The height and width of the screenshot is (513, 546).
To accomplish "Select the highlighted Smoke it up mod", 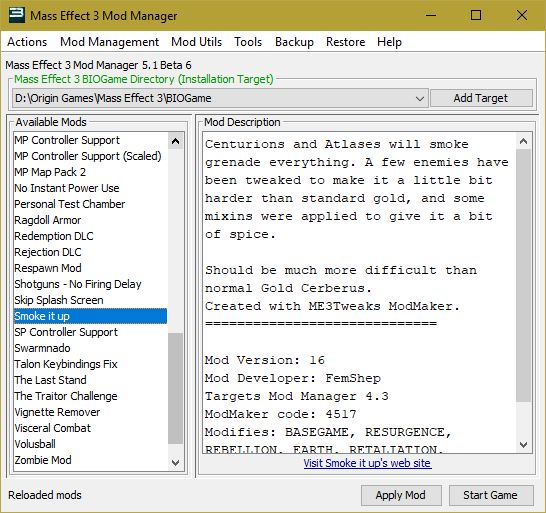I will 90,316.
